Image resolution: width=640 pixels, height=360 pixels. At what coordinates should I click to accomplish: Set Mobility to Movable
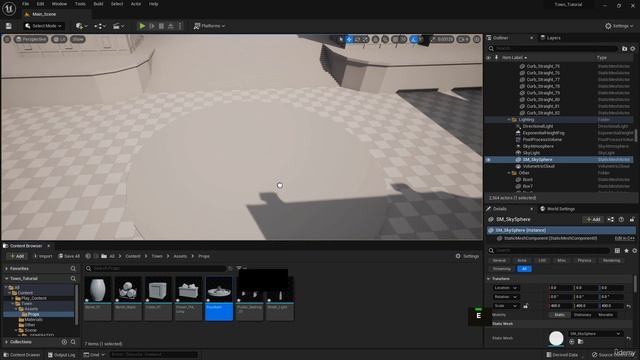click(x=605, y=315)
